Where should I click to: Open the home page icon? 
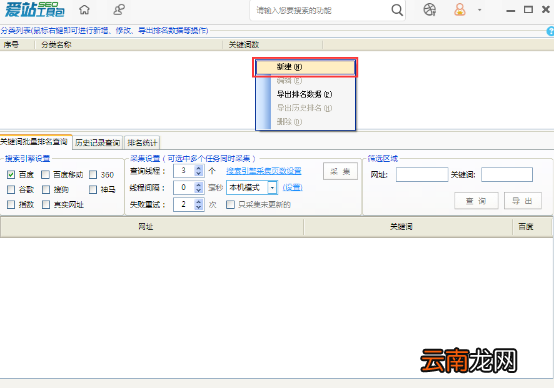(84, 10)
